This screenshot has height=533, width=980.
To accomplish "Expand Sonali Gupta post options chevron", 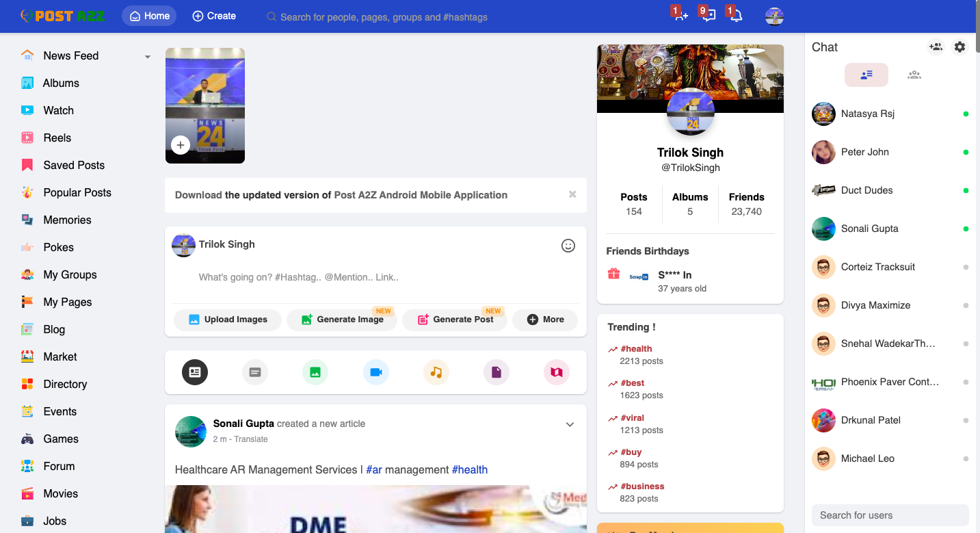I will [570, 424].
